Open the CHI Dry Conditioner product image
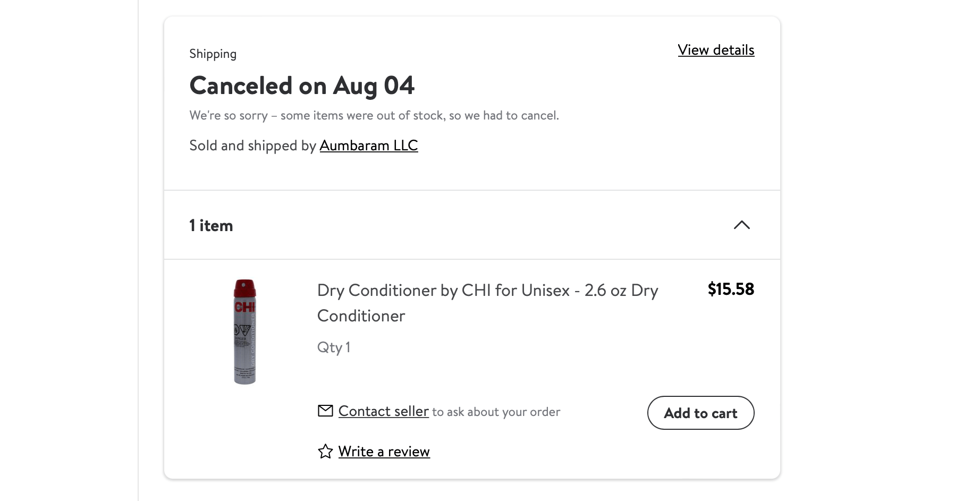Image resolution: width=980 pixels, height=501 pixels. pos(245,330)
